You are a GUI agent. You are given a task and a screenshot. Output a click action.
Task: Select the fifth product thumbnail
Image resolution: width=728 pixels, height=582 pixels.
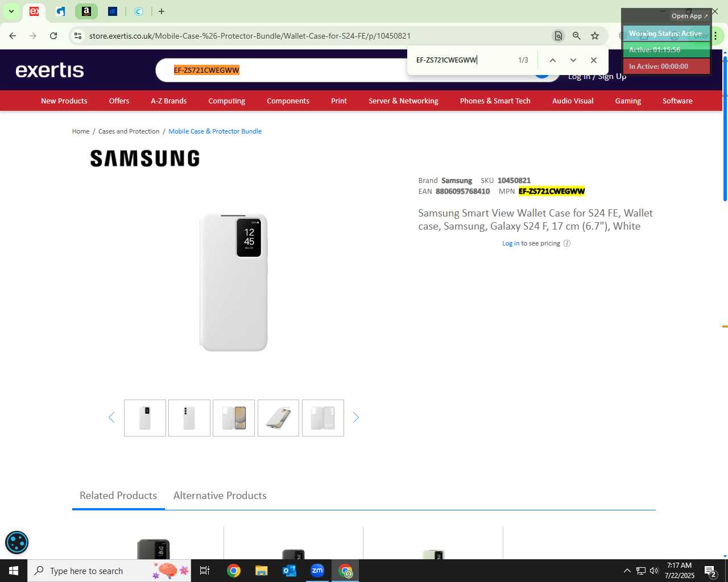click(323, 418)
